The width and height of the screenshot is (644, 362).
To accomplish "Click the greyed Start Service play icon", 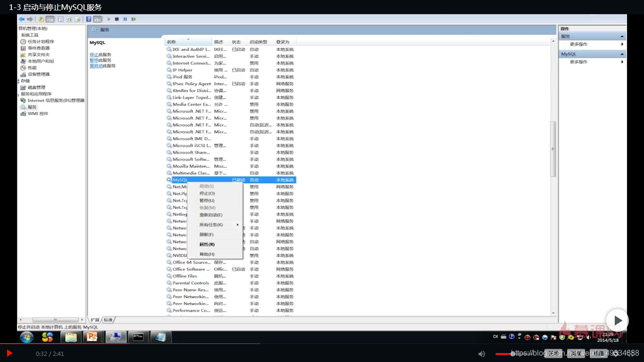I will coord(109,19).
